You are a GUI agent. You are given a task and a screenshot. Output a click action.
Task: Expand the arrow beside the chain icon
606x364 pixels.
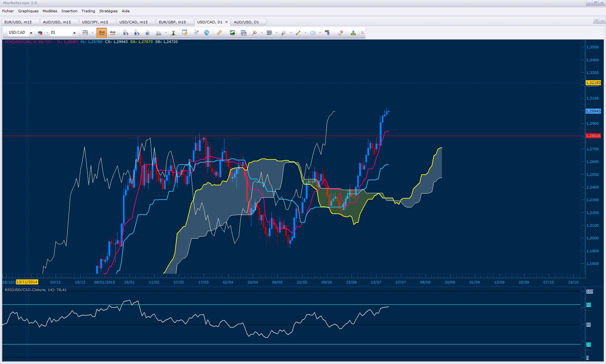[47, 33]
